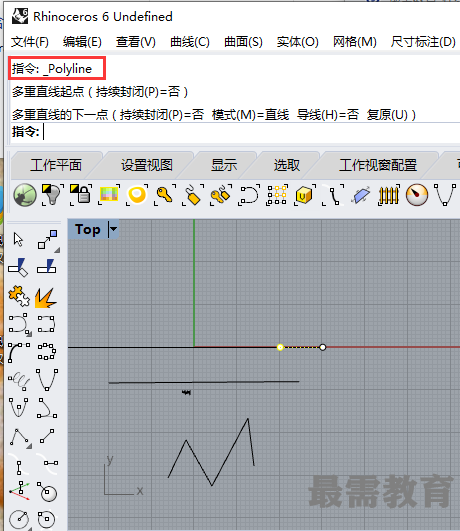Click the '指令: _Polyline' history line

tap(52, 69)
